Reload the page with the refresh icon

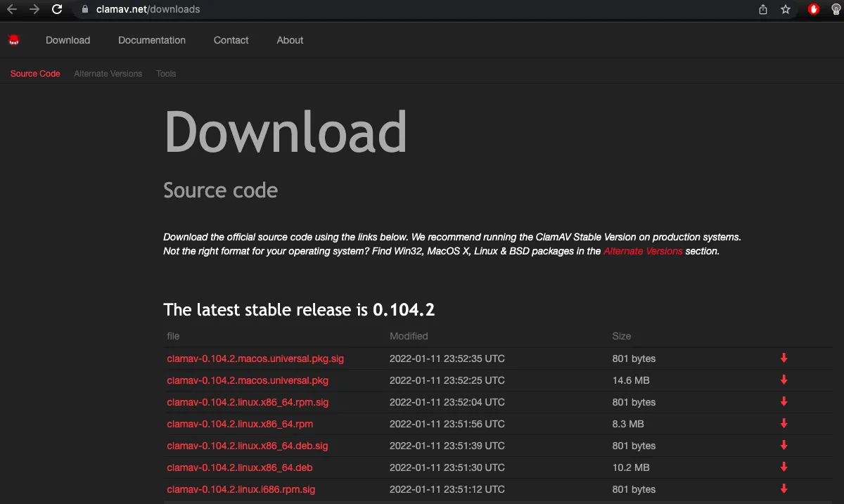click(57, 9)
